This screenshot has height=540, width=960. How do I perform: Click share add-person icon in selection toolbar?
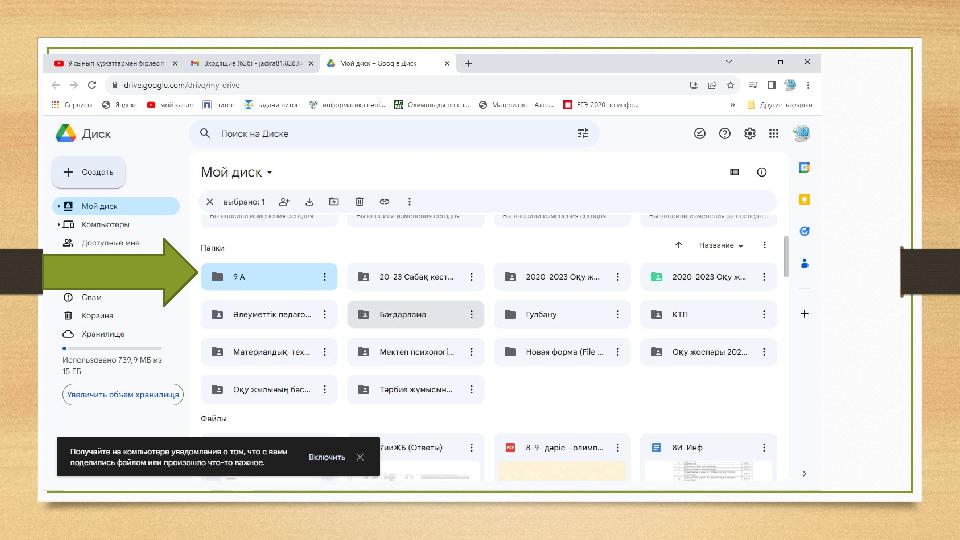(x=284, y=201)
